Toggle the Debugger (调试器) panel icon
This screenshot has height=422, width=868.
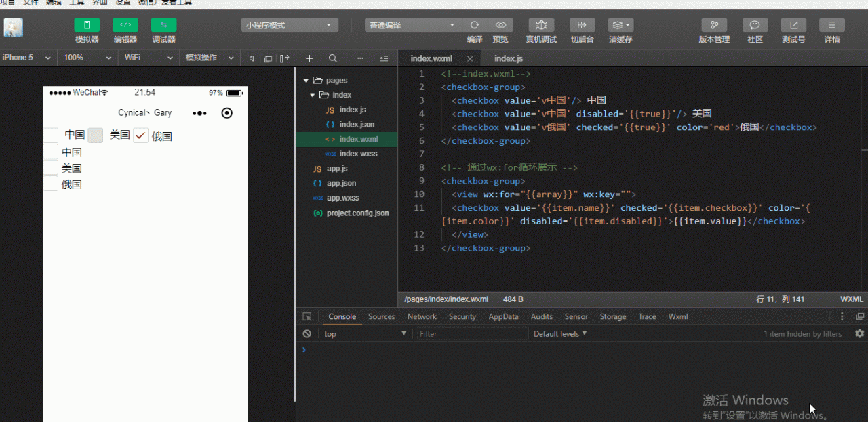pyautogui.click(x=163, y=25)
